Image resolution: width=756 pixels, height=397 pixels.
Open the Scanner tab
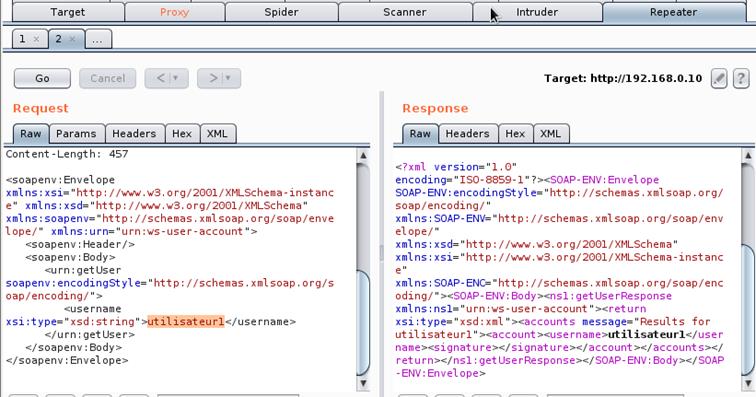pyautogui.click(x=405, y=12)
